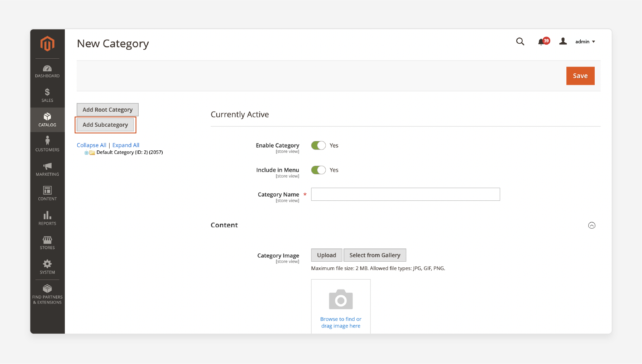The height and width of the screenshot is (364, 642).
Task: Expand the Default Category tree node
Action: 86,153
